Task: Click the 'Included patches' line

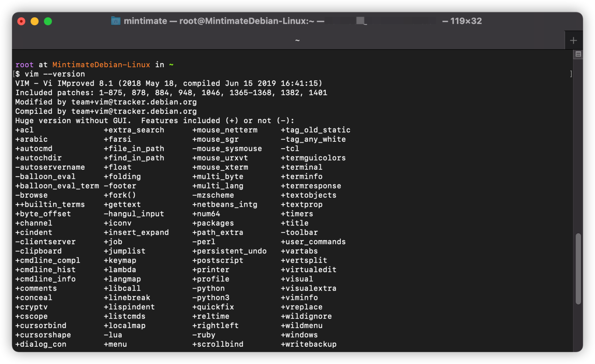Action: pyautogui.click(x=171, y=93)
